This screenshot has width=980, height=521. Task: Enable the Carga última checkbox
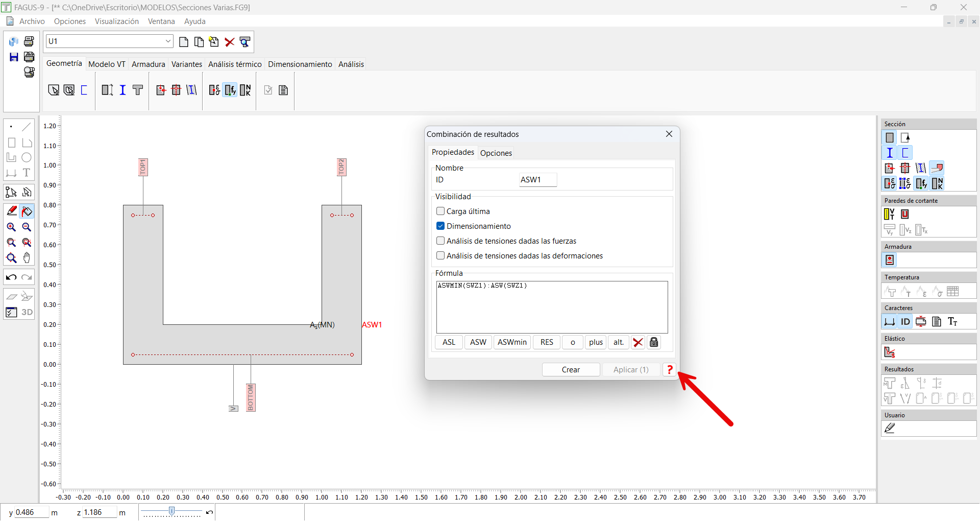click(440, 211)
